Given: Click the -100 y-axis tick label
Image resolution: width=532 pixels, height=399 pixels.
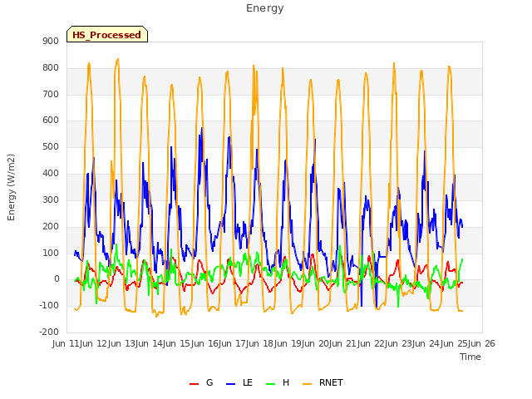Looking at the screenshot, I should coord(49,305).
